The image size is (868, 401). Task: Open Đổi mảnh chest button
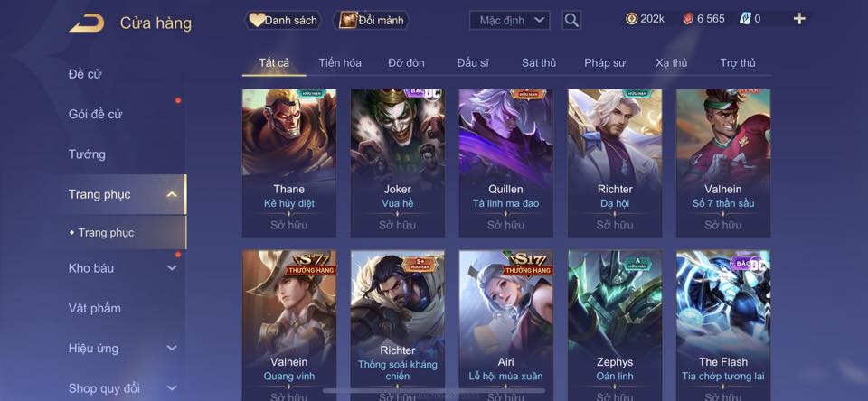click(372, 21)
